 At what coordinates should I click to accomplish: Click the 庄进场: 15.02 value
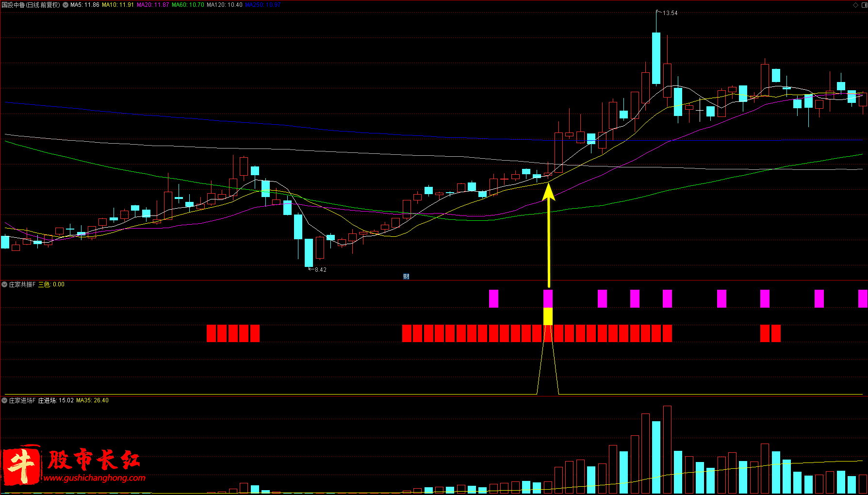coord(56,400)
